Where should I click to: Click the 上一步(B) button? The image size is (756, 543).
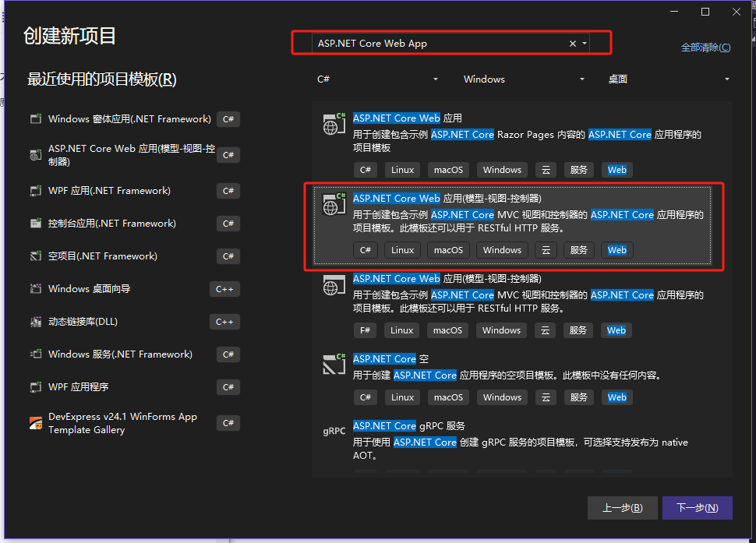(623, 508)
